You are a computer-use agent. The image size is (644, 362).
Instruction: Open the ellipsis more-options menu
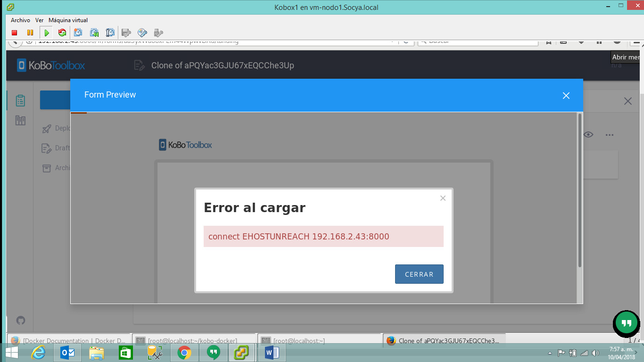(x=610, y=135)
